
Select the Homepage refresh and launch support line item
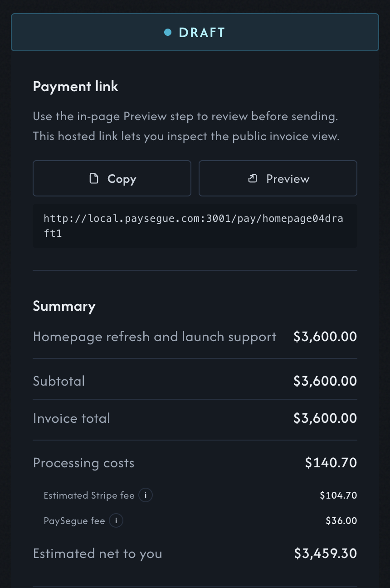point(154,337)
